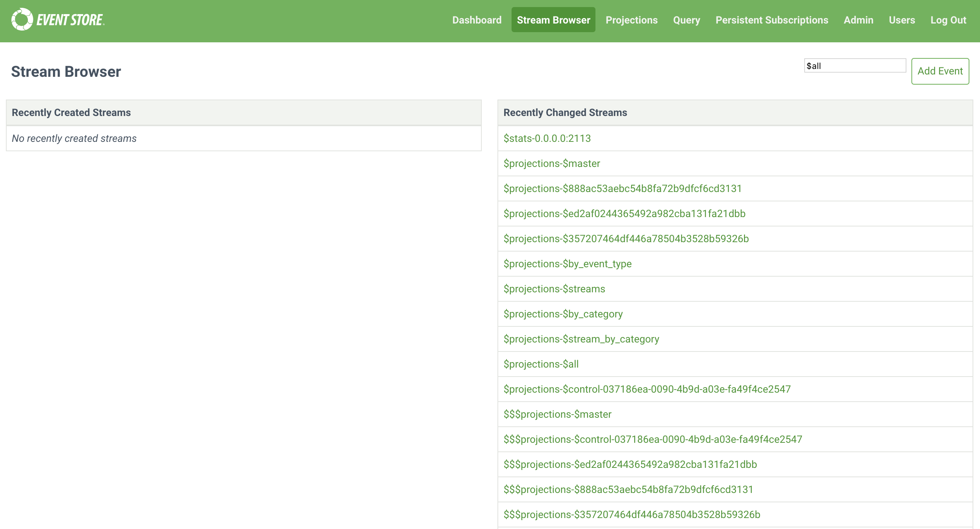The width and height of the screenshot is (980, 529).
Task: Open $stats-0.0.0.0:2113 stream
Action: click(547, 138)
